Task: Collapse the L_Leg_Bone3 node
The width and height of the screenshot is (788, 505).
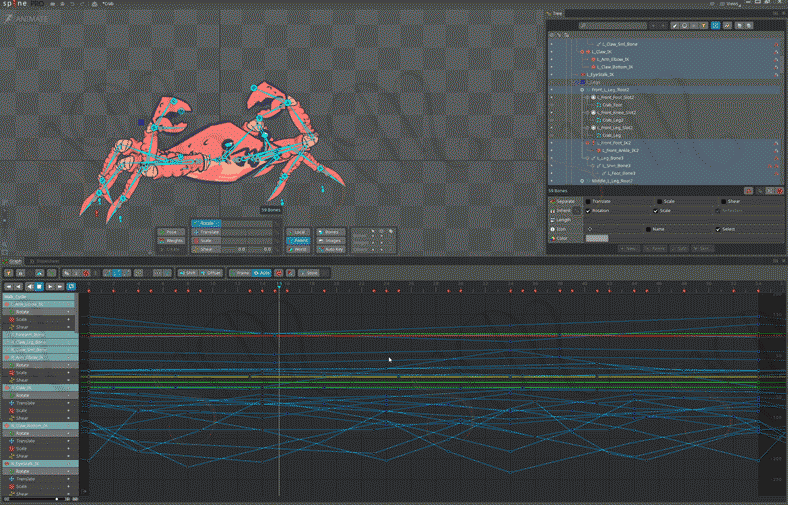Action: (x=587, y=158)
